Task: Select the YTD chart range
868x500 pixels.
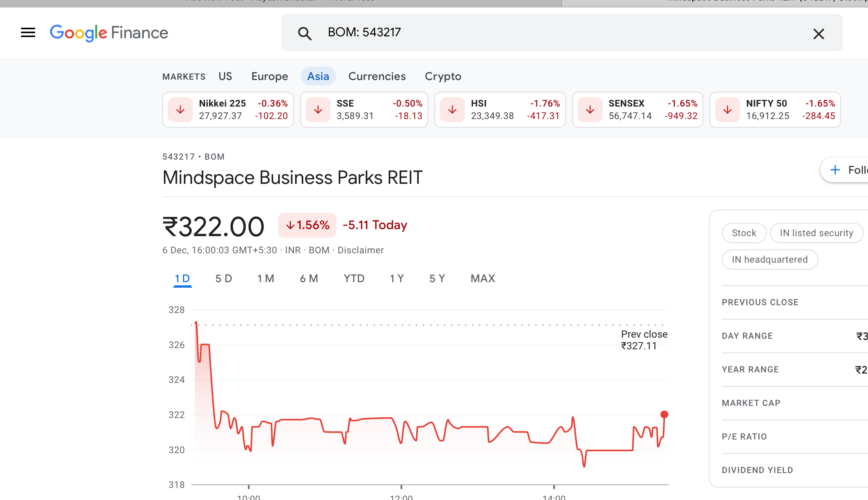Action: pyautogui.click(x=354, y=279)
